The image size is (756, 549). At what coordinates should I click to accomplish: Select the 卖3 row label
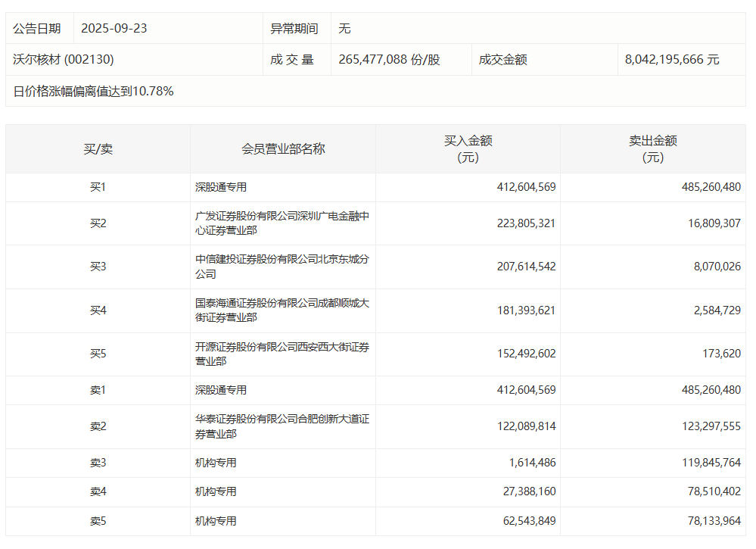[x=98, y=463]
